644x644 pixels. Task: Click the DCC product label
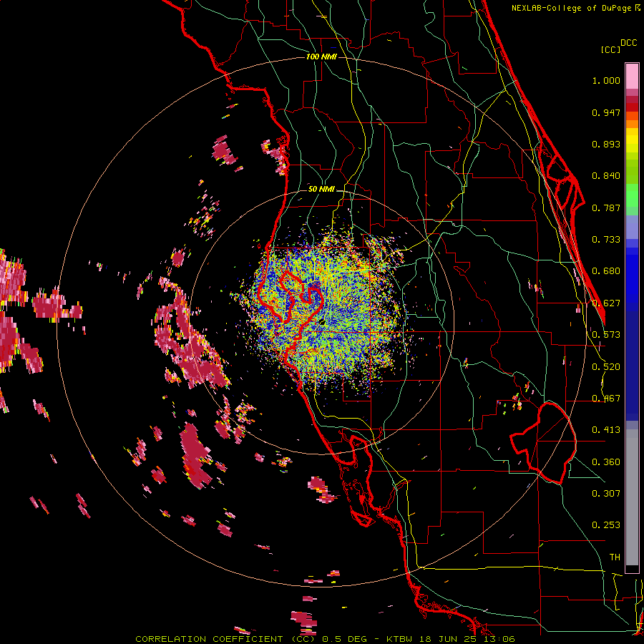tap(628, 43)
